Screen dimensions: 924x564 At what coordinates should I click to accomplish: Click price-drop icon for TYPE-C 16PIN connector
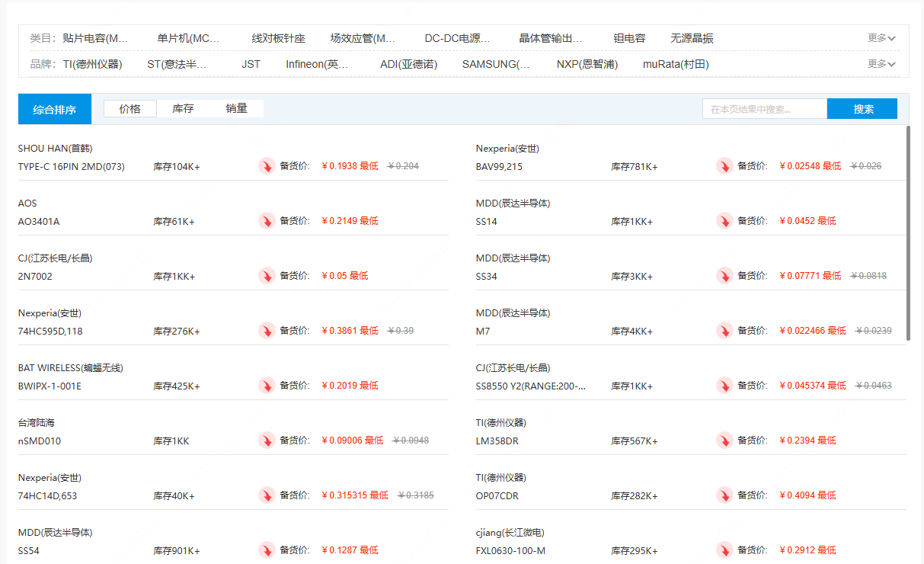[267, 166]
